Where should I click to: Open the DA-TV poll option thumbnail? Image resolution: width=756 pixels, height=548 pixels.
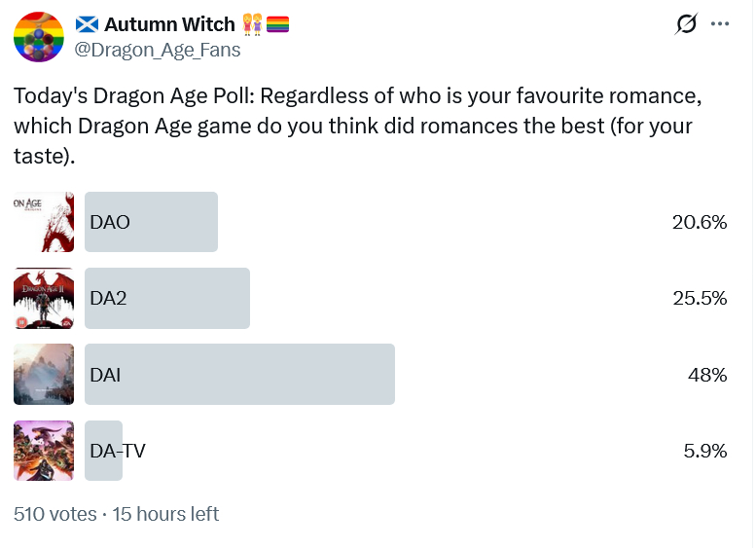coord(44,451)
